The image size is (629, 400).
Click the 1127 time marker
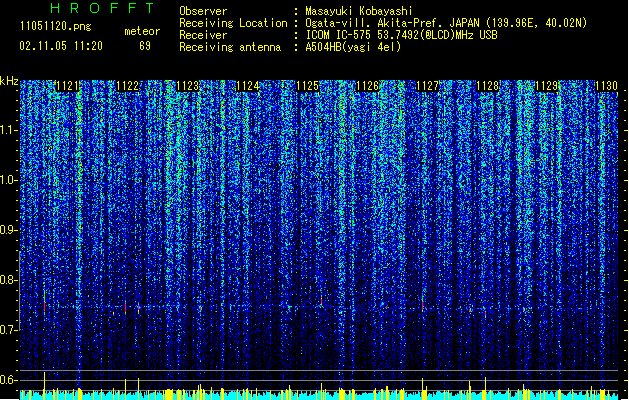pos(427,86)
